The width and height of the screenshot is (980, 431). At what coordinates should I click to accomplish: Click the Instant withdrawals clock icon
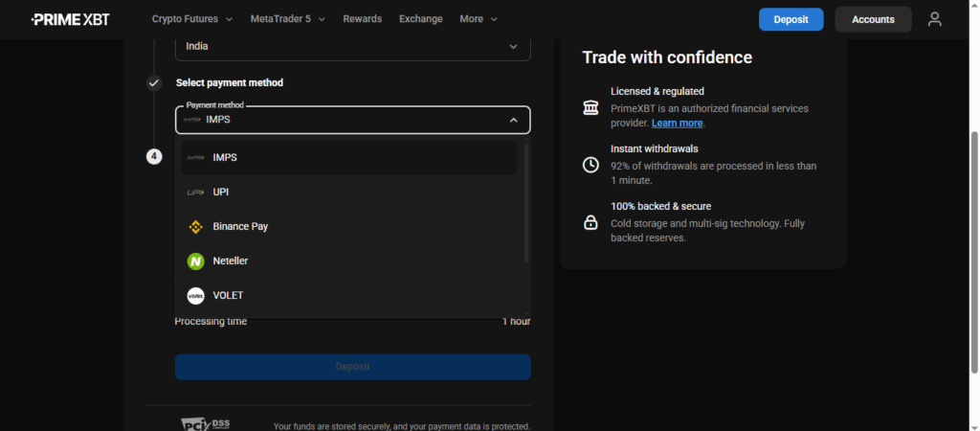pos(590,165)
